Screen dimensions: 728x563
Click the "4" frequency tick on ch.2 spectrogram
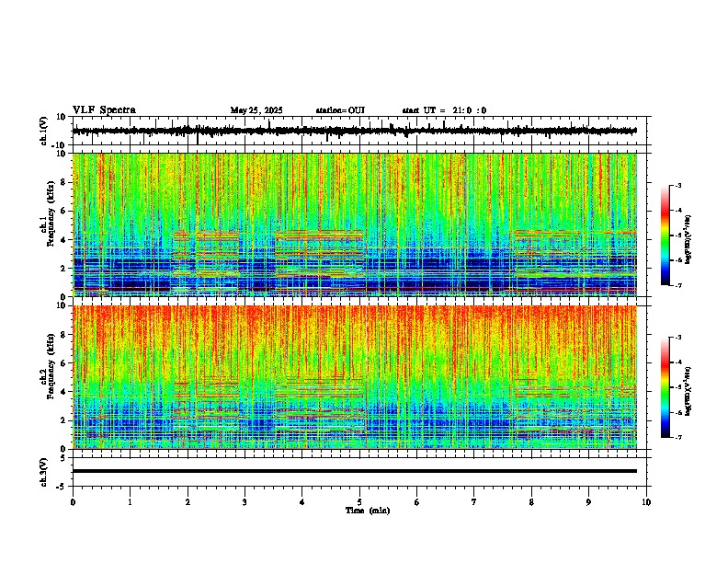click(64, 392)
